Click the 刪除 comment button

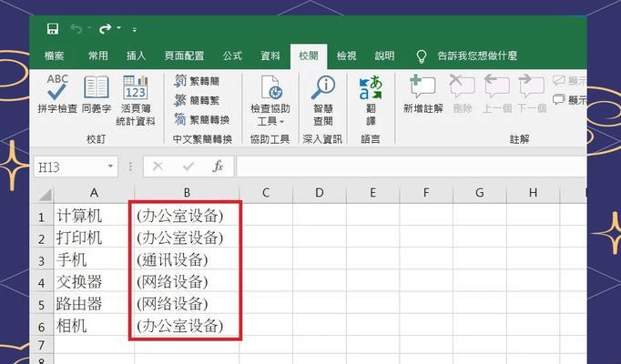463,94
